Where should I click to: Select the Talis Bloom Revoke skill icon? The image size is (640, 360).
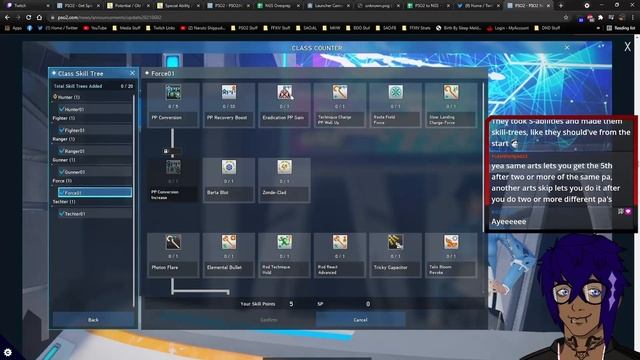(x=451, y=242)
